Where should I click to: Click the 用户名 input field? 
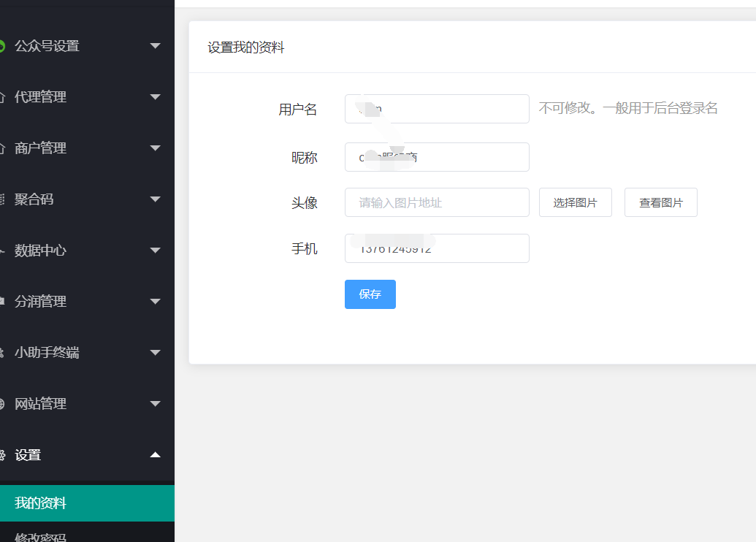[437, 109]
